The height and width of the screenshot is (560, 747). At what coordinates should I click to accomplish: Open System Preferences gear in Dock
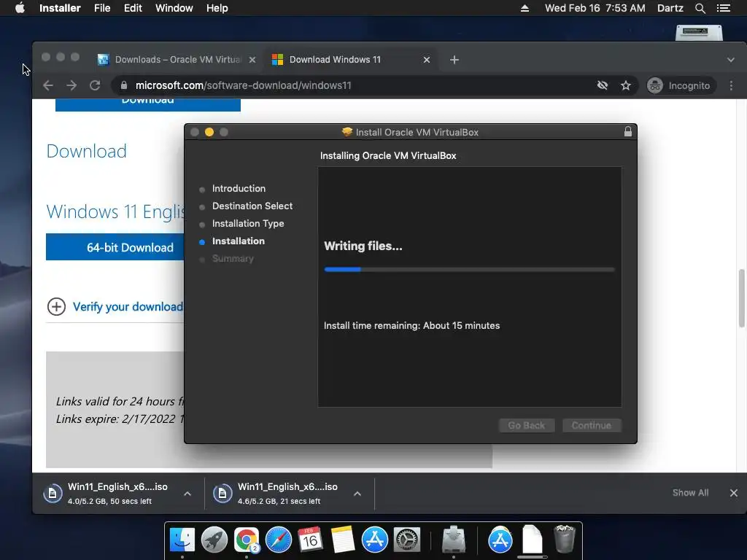pos(406,540)
